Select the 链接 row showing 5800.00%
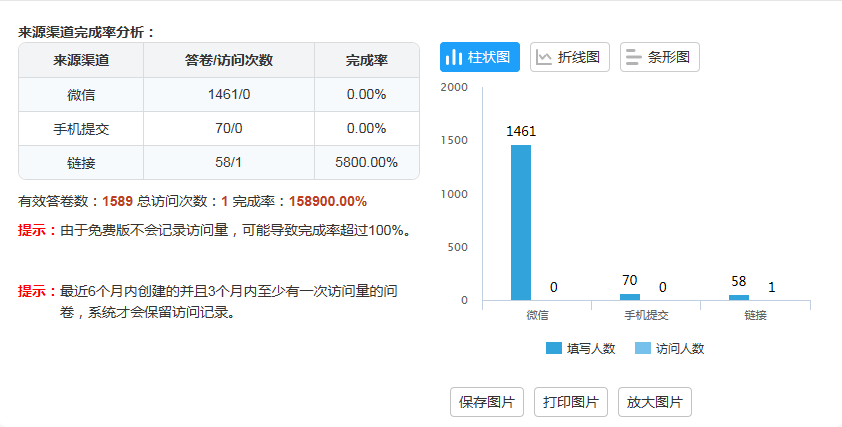842x427 pixels. (219, 162)
